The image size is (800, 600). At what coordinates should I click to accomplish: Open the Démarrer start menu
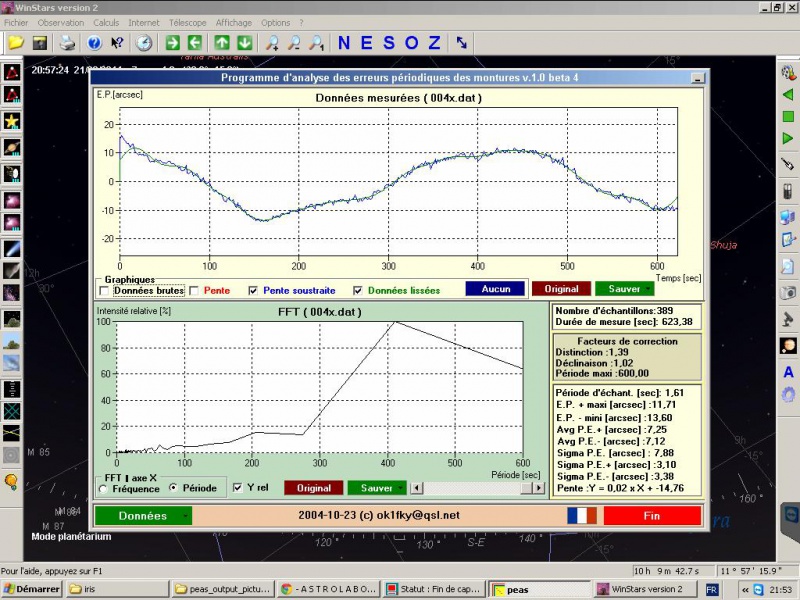(32, 589)
